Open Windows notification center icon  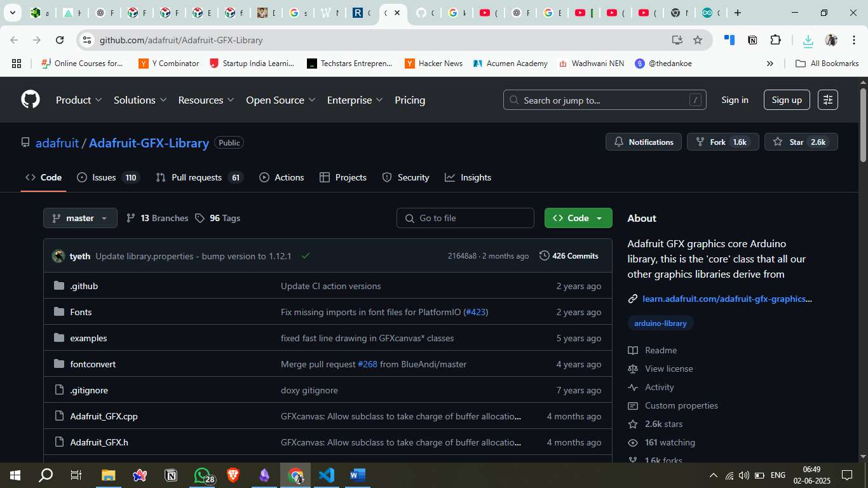pyautogui.click(x=847, y=475)
